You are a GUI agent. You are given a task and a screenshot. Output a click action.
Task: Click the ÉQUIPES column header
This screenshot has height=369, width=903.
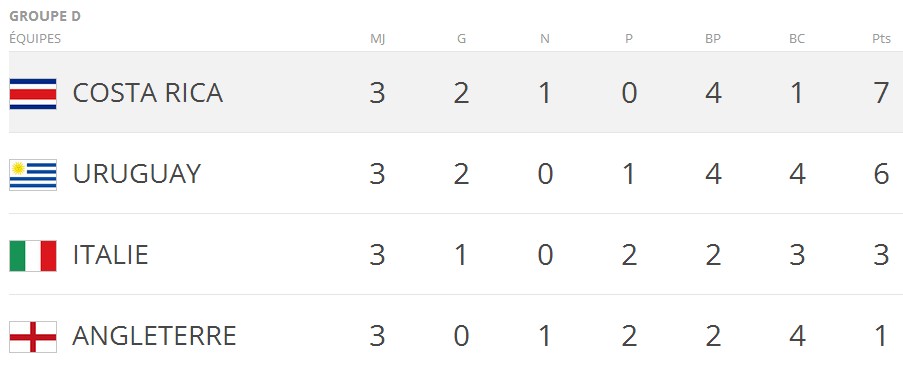[35, 39]
